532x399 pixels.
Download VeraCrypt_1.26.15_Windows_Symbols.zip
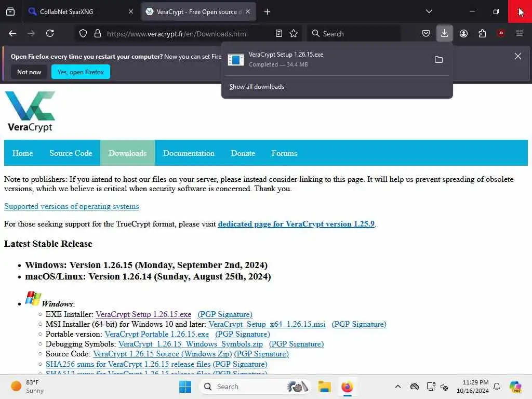[191, 344]
